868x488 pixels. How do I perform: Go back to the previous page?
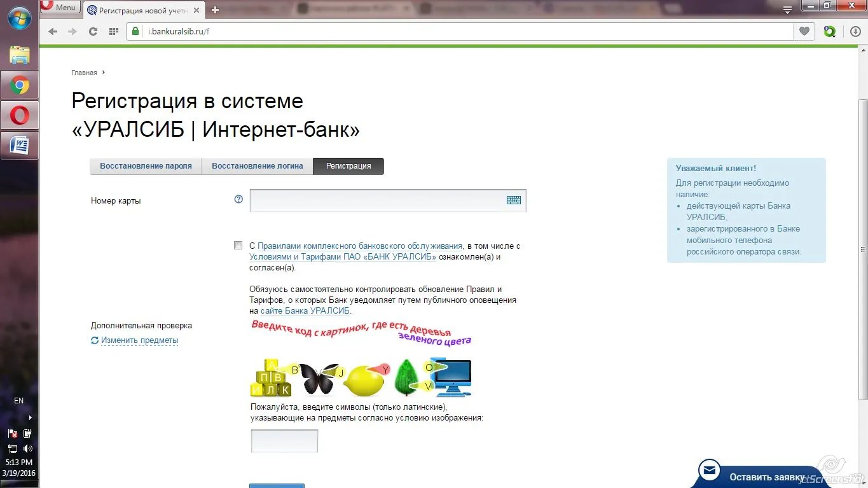click(53, 31)
